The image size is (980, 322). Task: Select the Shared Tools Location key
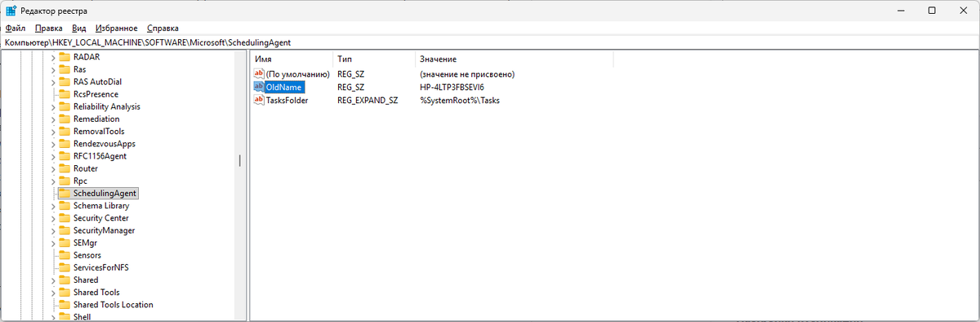[x=113, y=305]
